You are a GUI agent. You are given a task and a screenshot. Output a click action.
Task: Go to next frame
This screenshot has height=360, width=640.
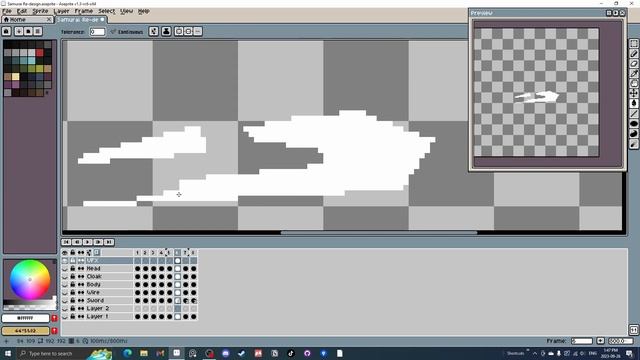(x=98, y=242)
